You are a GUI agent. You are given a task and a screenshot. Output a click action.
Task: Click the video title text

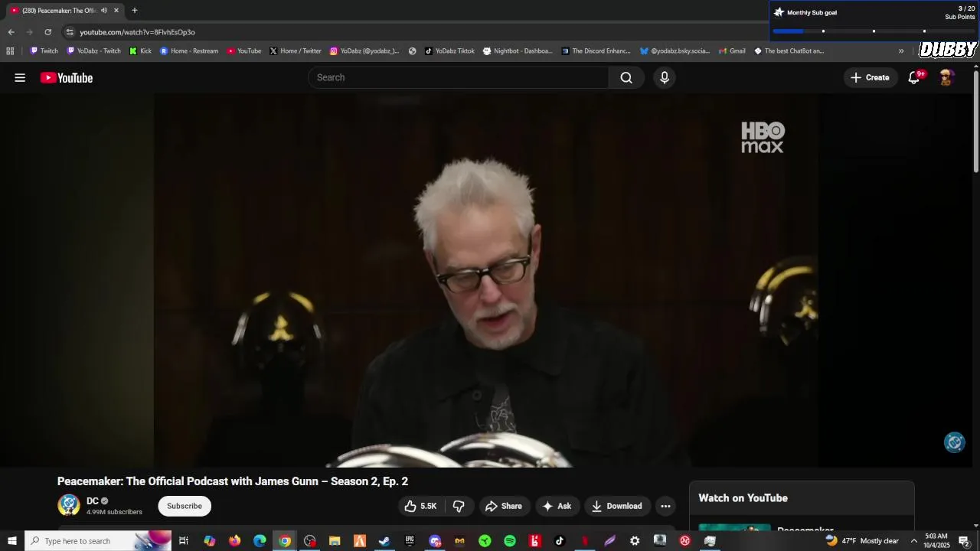click(x=233, y=481)
